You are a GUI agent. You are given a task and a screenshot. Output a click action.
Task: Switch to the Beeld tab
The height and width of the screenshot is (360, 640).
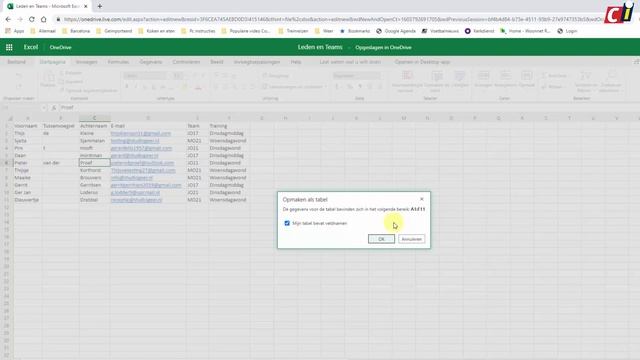(217, 62)
